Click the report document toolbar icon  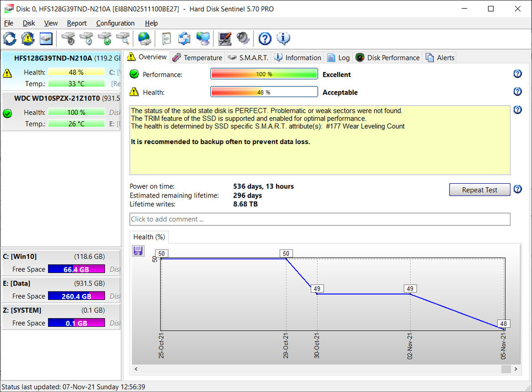(166, 39)
